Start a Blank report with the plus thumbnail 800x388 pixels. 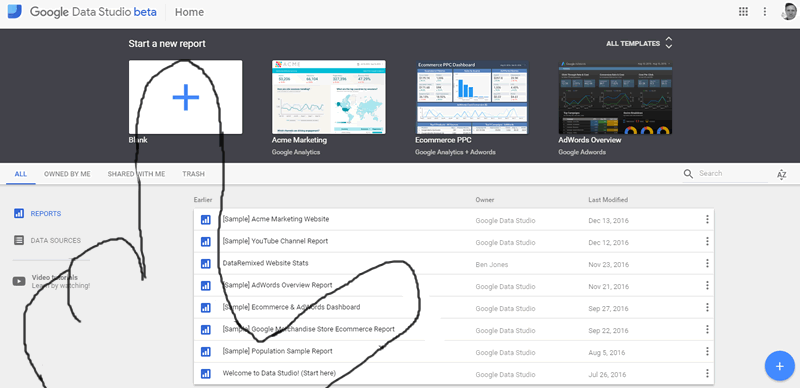186,97
